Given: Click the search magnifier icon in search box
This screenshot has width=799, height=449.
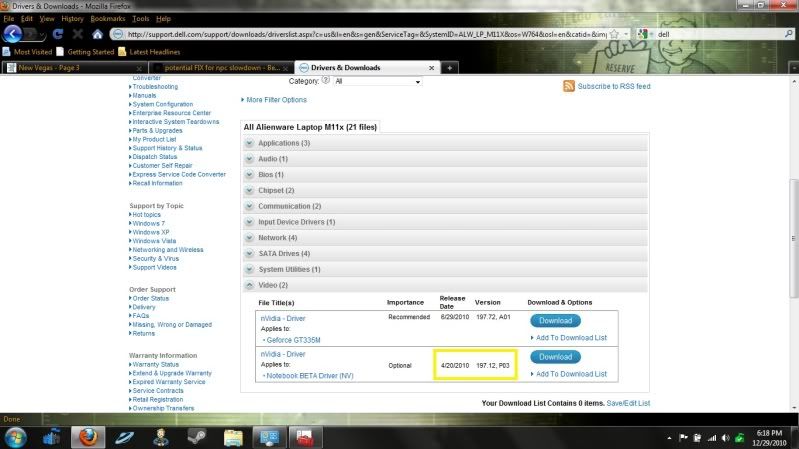Looking at the screenshot, I should point(788,34).
